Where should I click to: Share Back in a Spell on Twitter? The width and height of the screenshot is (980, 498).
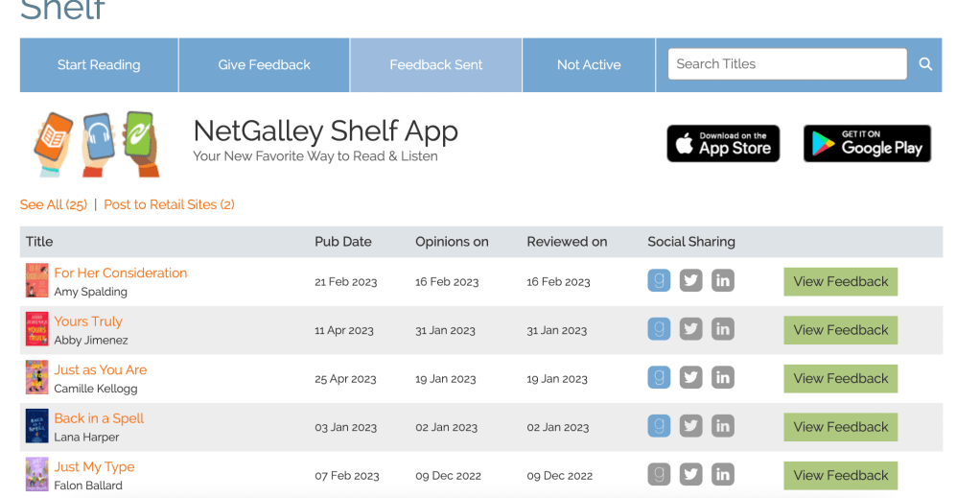pos(690,426)
